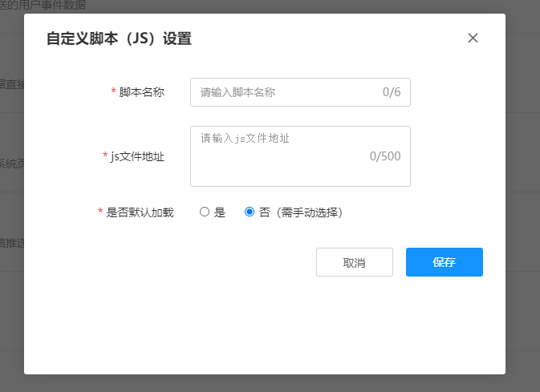Viewport: 540px width, 392px height.
Task: Click the 否（需手动选择）label text
Action: point(301,212)
